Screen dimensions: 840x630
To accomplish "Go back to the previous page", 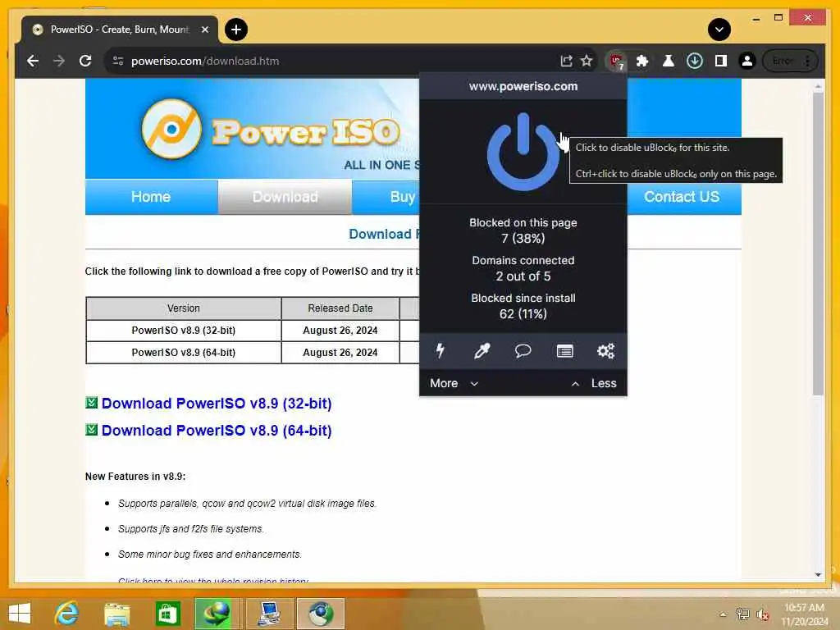I will pos(33,61).
